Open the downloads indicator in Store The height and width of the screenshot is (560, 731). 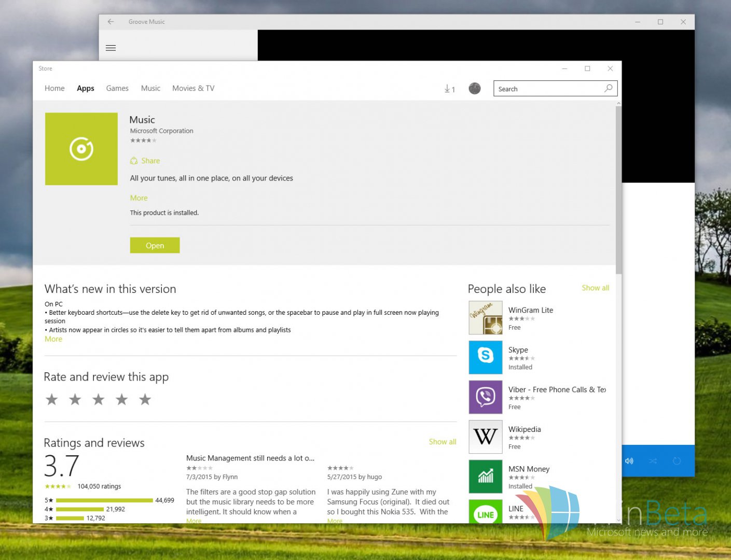coord(449,89)
